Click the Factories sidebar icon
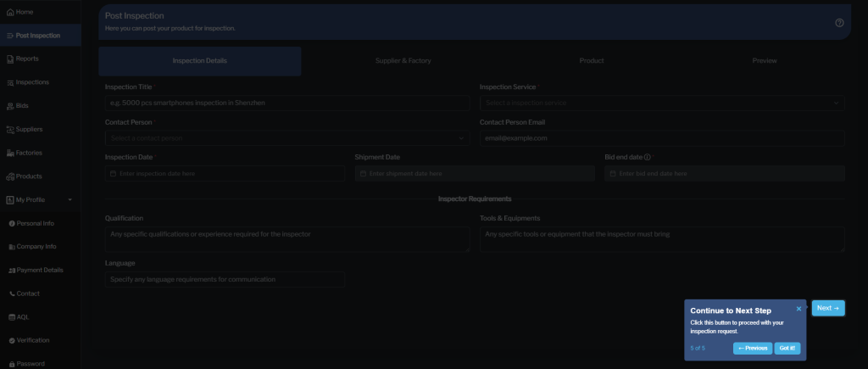Viewport: 868px width, 369px height. click(10, 153)
